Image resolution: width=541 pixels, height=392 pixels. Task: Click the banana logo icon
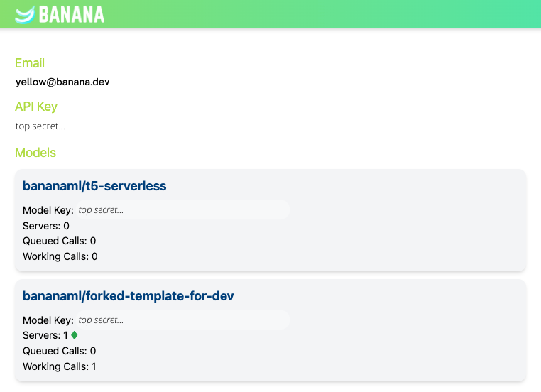click(25, 14)
